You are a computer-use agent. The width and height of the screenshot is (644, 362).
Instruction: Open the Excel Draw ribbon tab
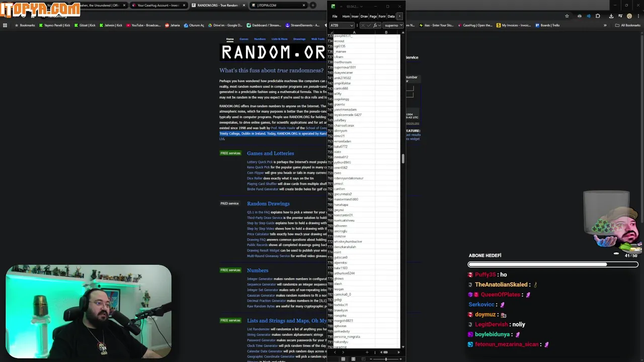click(364, 16)
